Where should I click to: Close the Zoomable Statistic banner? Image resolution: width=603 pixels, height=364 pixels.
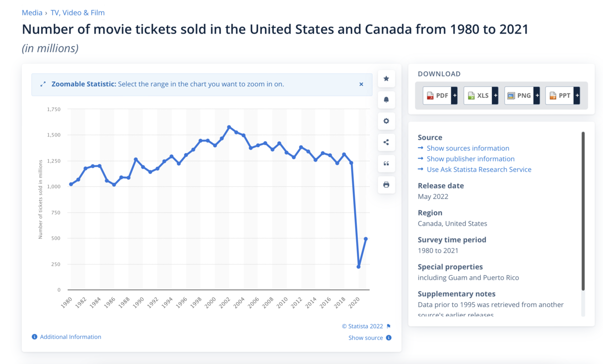(361, 84)
